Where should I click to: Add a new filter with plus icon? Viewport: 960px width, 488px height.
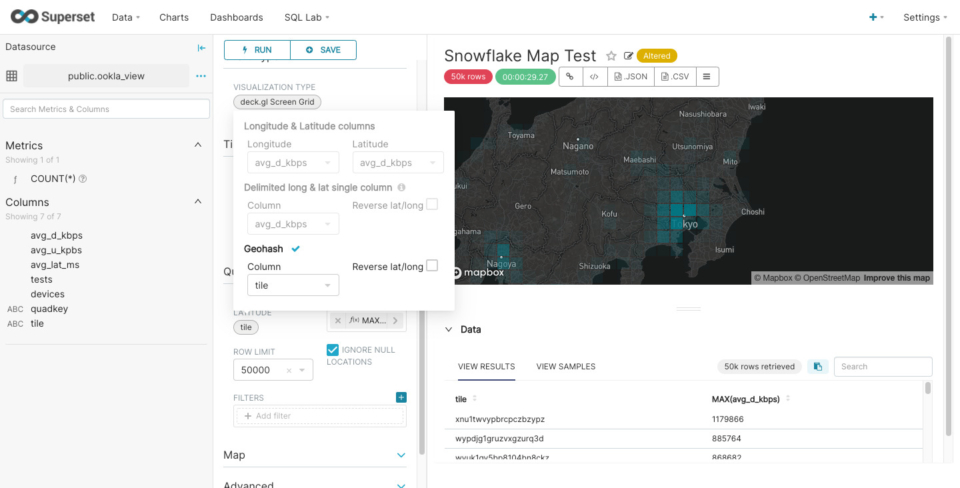click(x=401, y=397)
